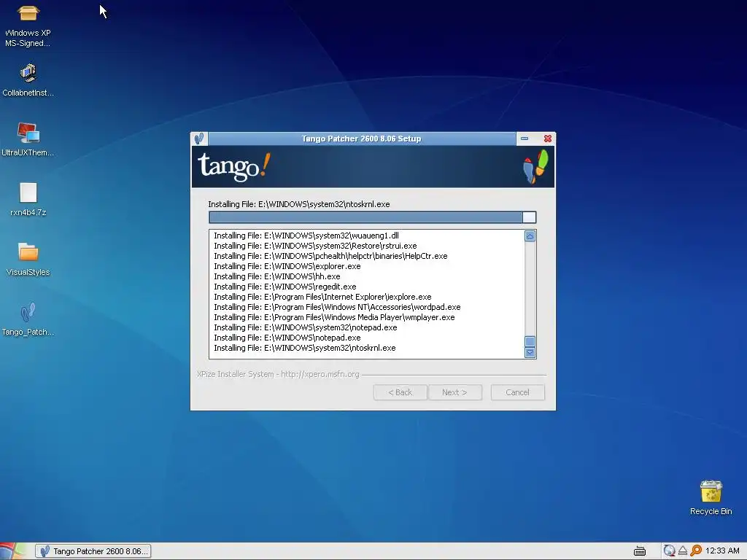Click the log list scroll up arrow
Screen dimensions: 747x560
(530, 236)
